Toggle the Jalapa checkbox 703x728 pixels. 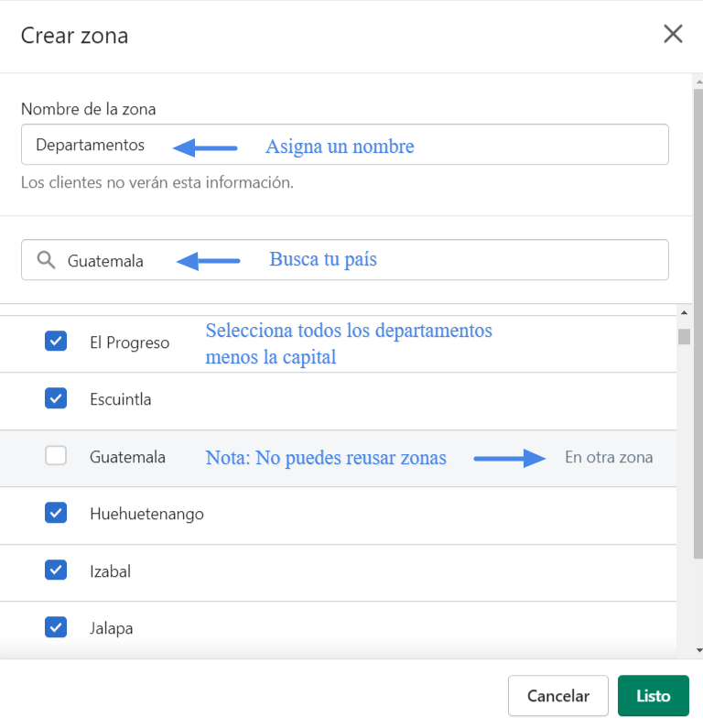tap(56, 627)
